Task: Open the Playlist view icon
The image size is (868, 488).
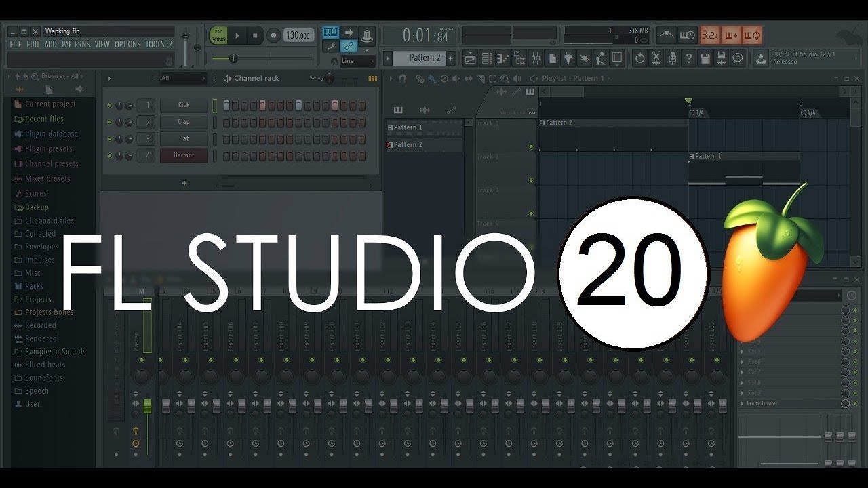Action: [470, 58]
